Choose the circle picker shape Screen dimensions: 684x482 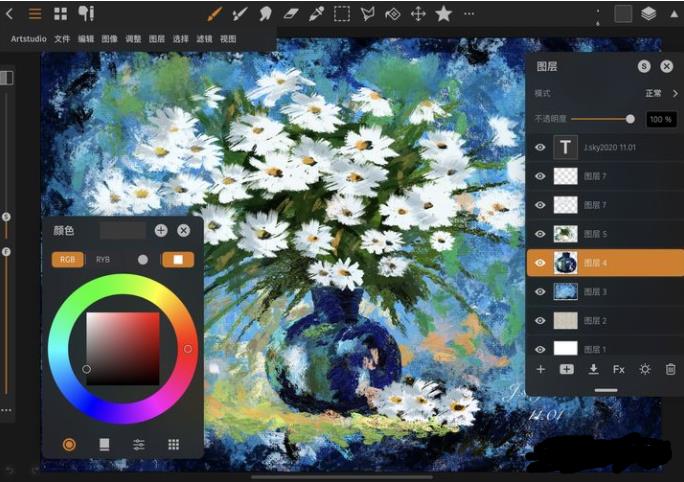tap(143, 260)
